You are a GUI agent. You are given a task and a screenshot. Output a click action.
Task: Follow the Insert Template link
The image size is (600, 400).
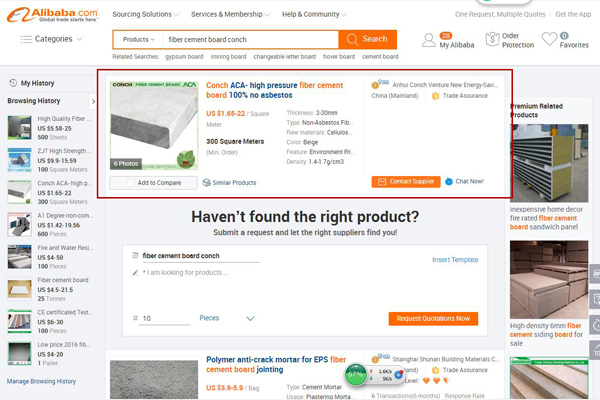[x=455, y=260]
